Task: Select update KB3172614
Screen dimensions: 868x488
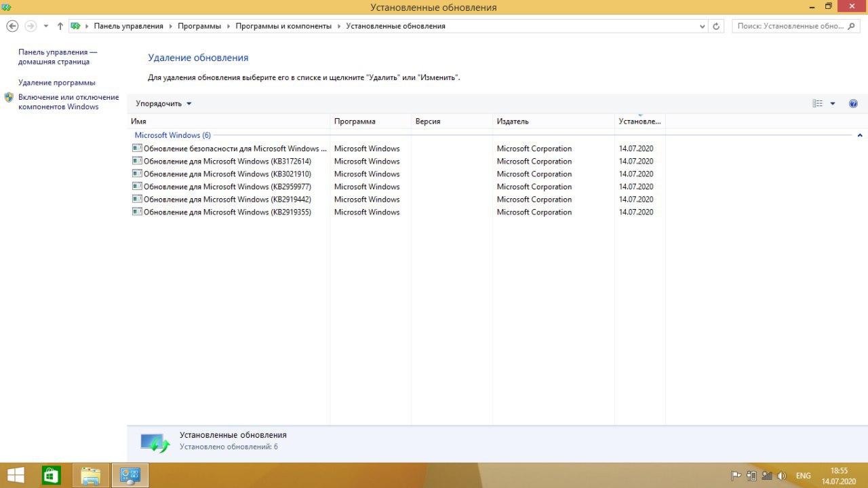Action: pyautogui.click(x=396, y=161)
